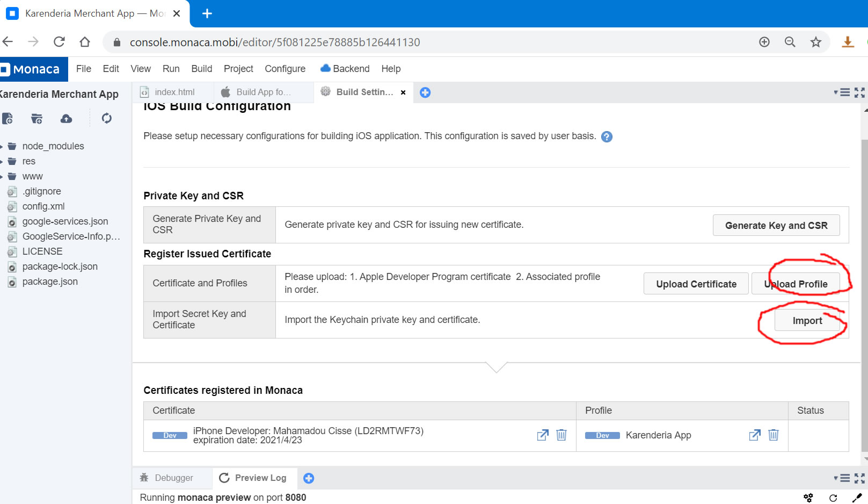Click the new folder icon in sidebar

point(37,118)
